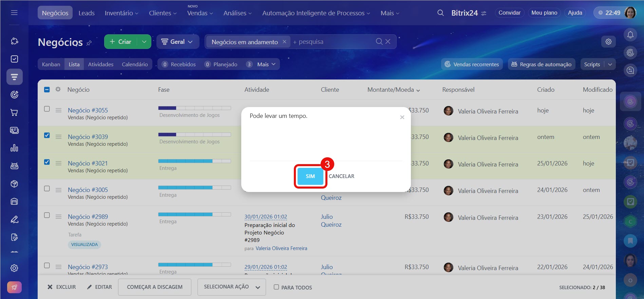Close the confirmation dialog with the X
The width and height of the screenshot is (644, 299).
402,117
